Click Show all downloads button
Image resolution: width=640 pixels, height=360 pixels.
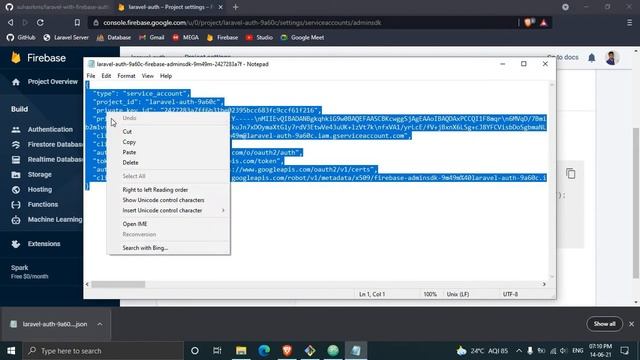click(x=604, y=324)
